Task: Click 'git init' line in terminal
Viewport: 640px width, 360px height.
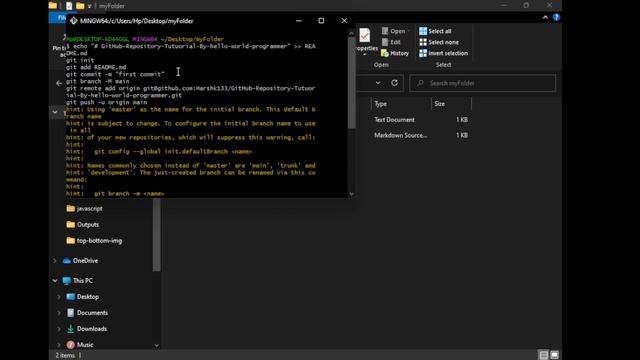Action: [x=80, y=60]
